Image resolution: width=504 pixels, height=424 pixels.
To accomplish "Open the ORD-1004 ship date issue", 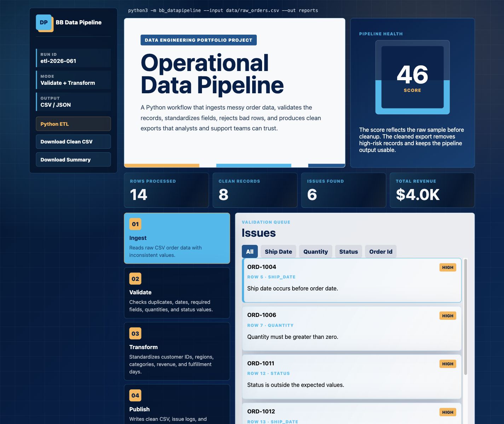I will click(x=352, y=280).
